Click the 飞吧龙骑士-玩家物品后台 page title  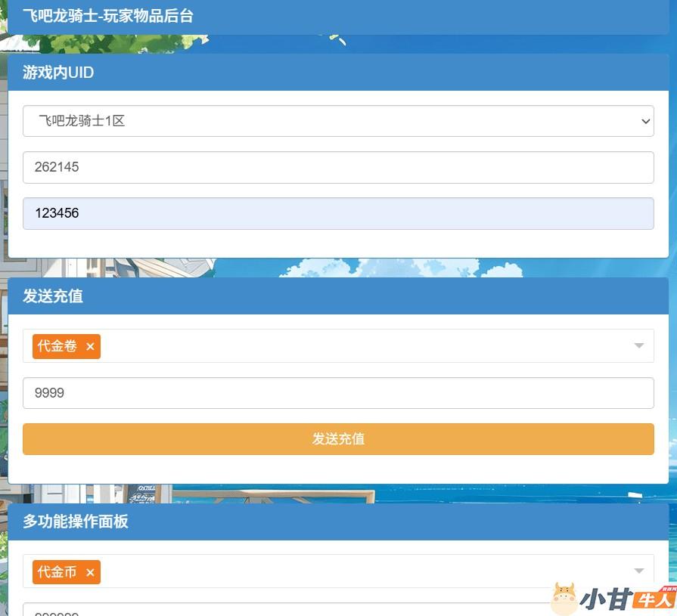pyautogui.click(x=108, y=16)
